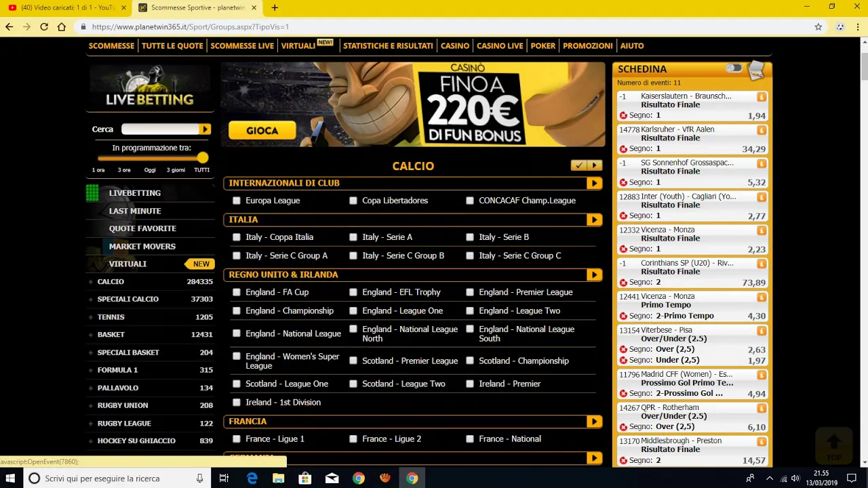Open Promozioni in top navigation
Image resolution: width=868 pixels, height=488 pixels.
pyautogui.click(x=588, y=45)
